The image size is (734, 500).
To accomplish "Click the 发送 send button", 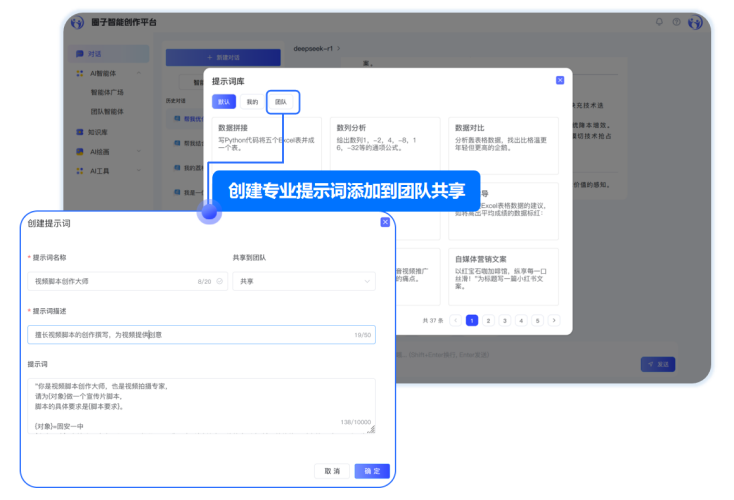I will coord(658,364).
